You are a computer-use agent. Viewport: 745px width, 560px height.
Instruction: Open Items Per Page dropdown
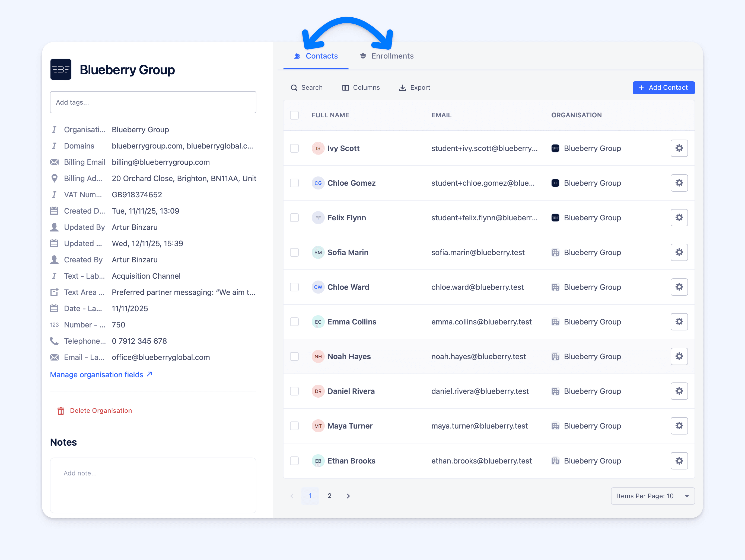652,496
